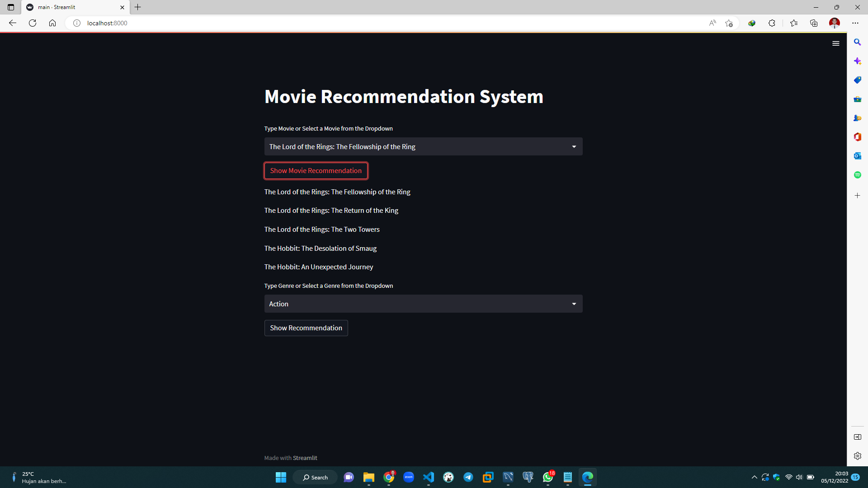Open the Streamlit link in the footer
The height and width of the screenshot is (488, 868).
[305, 457]
